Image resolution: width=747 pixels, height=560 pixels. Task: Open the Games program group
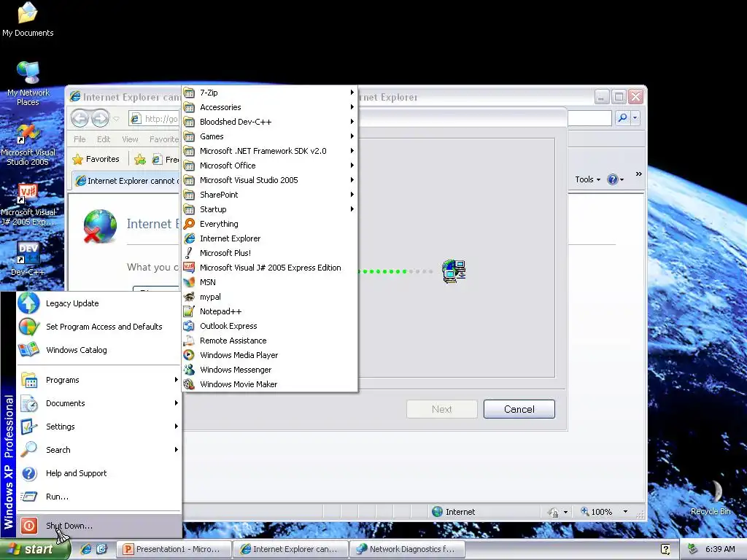pyautogui.click(x=270, y=136)
